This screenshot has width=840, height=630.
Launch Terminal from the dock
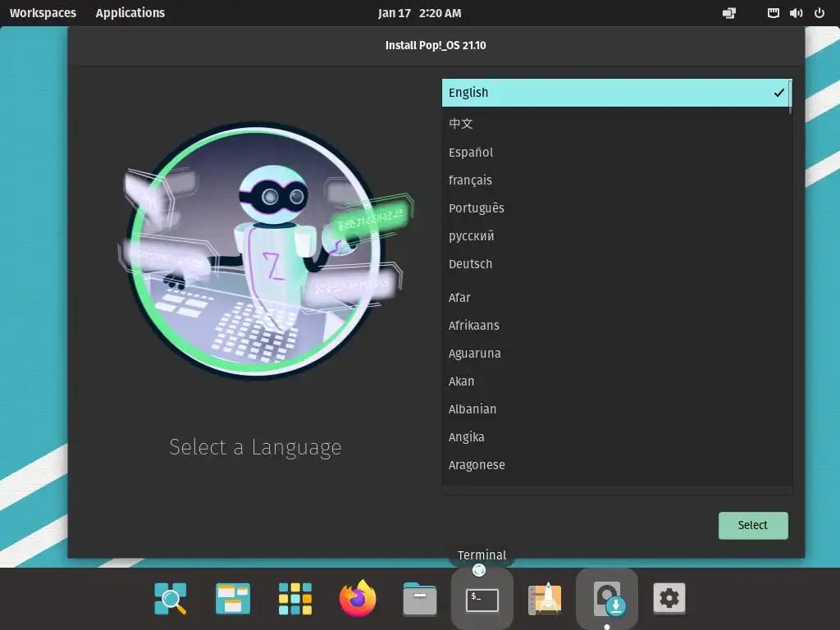click(x=482, y=600)
